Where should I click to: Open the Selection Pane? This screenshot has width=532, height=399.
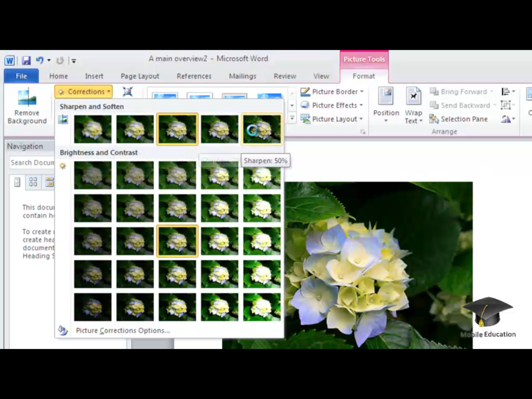coord(459,119)
